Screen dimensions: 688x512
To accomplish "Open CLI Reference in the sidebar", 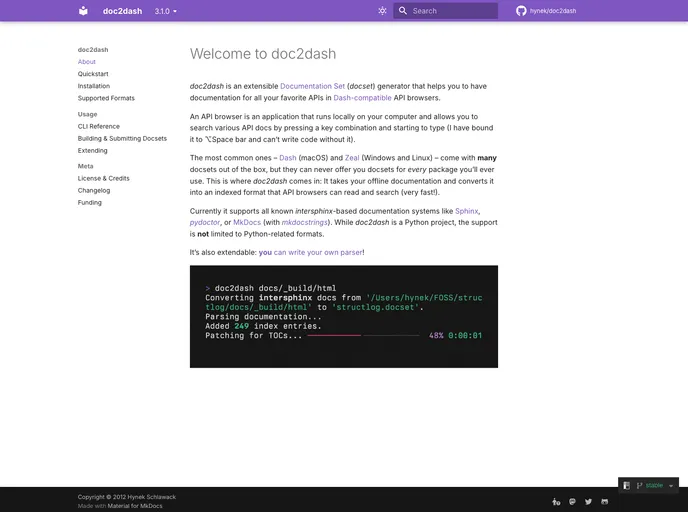I will tap(99, 126).
